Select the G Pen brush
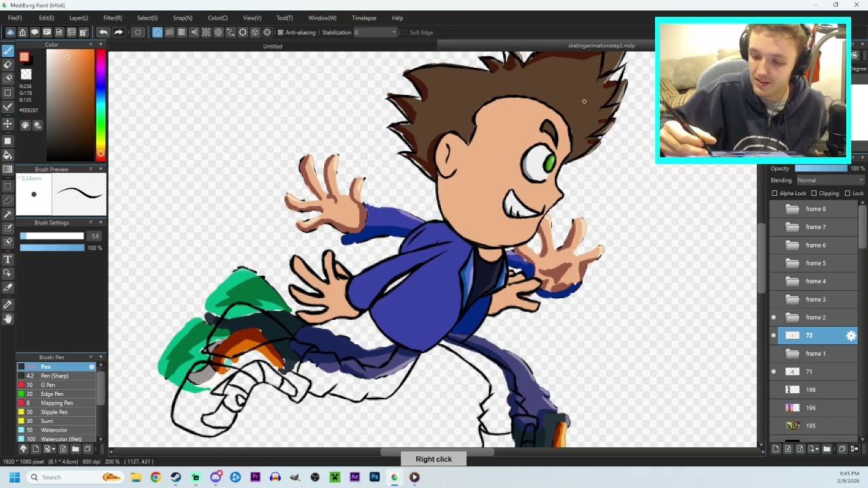868x488 pixels. (x=57, y=385)
